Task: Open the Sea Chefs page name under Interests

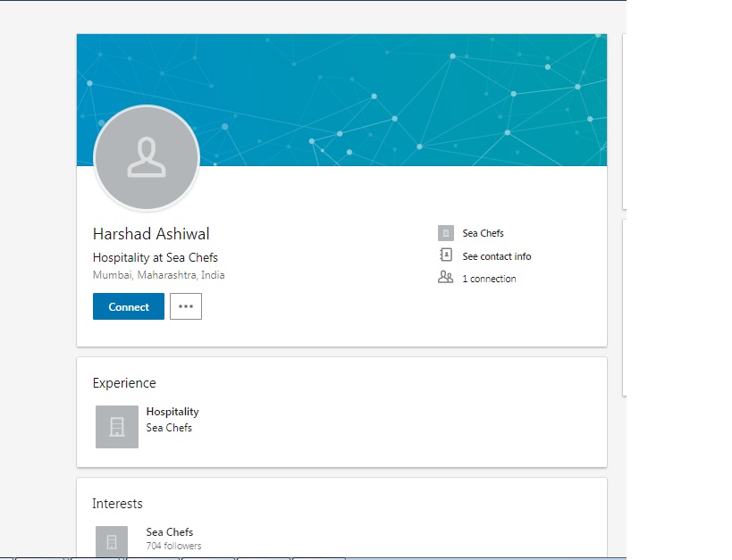Action: click(x=170, y=532)
